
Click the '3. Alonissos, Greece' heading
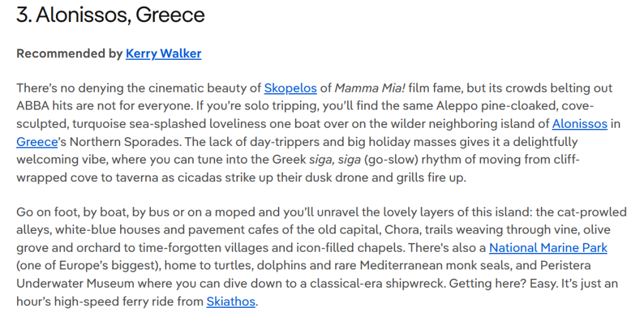(111, 16)
